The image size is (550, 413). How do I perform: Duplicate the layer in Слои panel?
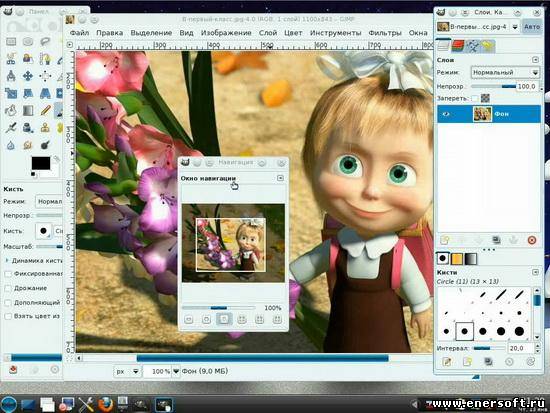496,240
